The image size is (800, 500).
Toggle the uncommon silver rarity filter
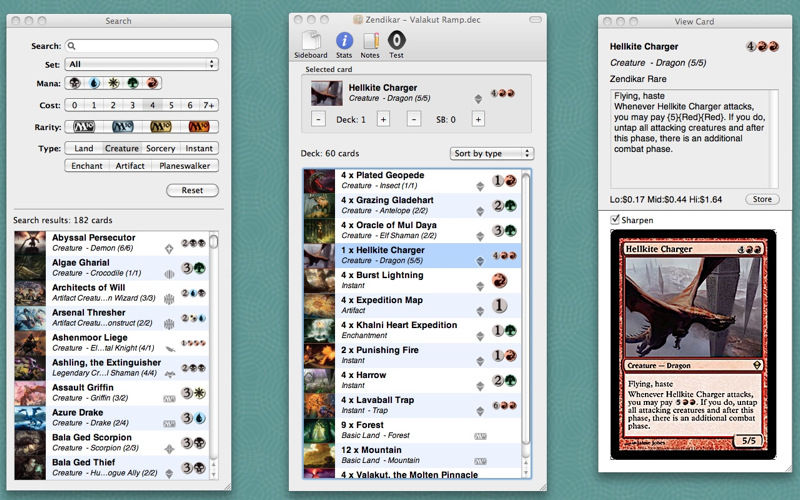(122, 127)
